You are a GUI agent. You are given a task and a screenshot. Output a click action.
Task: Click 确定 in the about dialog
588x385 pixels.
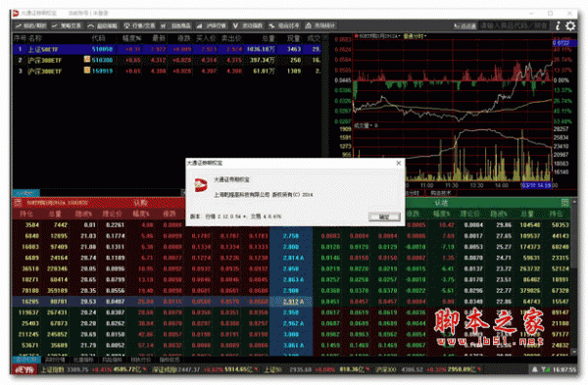coord(384,217)
